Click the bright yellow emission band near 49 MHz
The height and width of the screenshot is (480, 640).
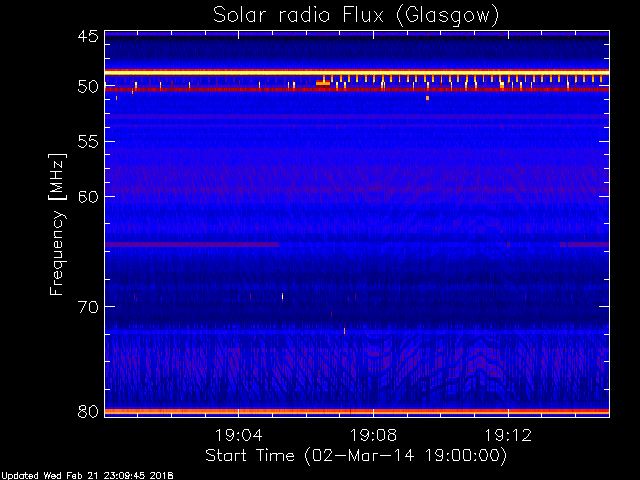pyautogui.click(x=357, y=72)
